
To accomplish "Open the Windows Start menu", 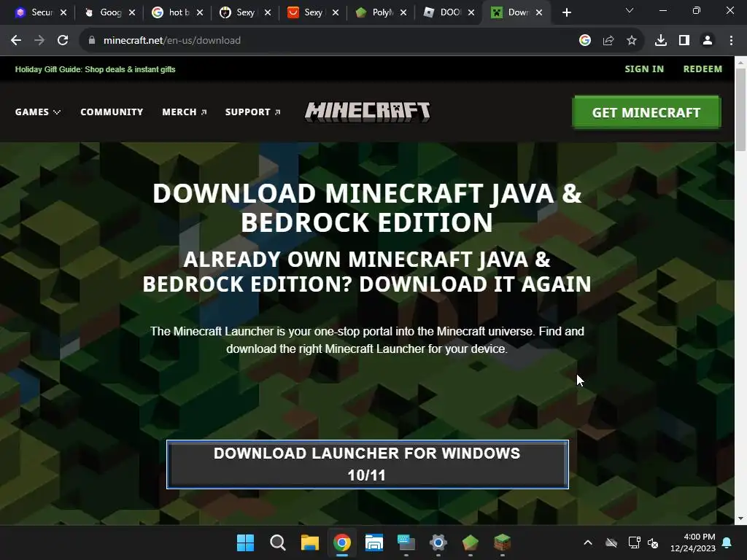I will (x=245, y=542).
